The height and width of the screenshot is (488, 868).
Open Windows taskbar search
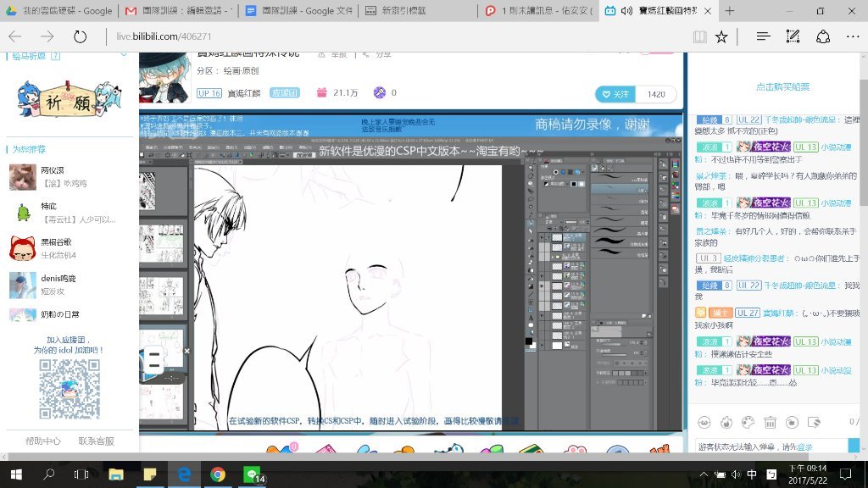pos(48,474)
